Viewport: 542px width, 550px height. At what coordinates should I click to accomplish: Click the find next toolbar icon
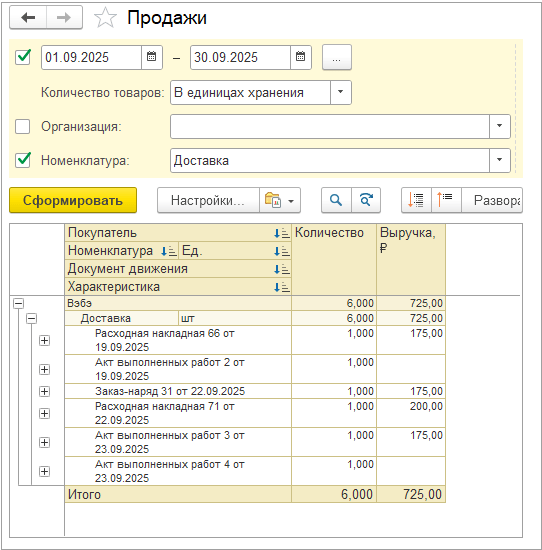tap(366, 200)
